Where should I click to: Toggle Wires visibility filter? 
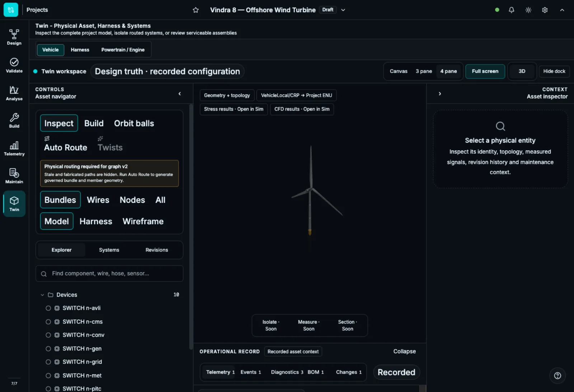click(x=98, y=200)
